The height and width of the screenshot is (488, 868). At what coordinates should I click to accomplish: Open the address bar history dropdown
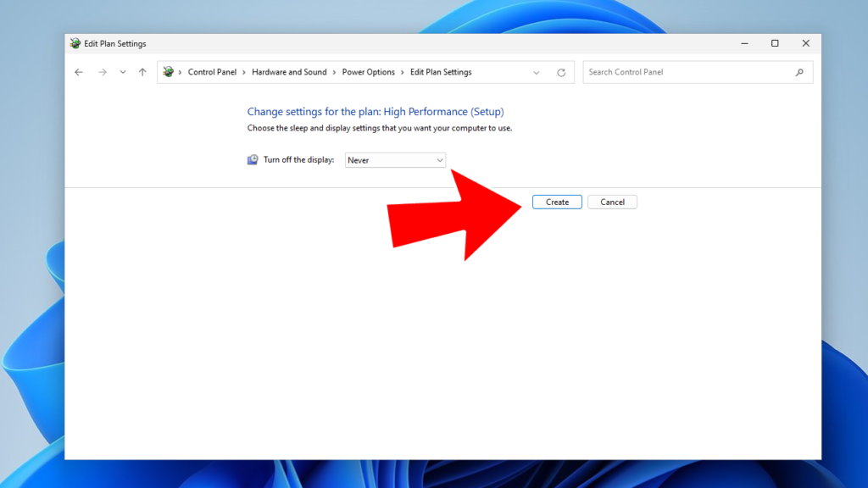(x=536, y=73)
